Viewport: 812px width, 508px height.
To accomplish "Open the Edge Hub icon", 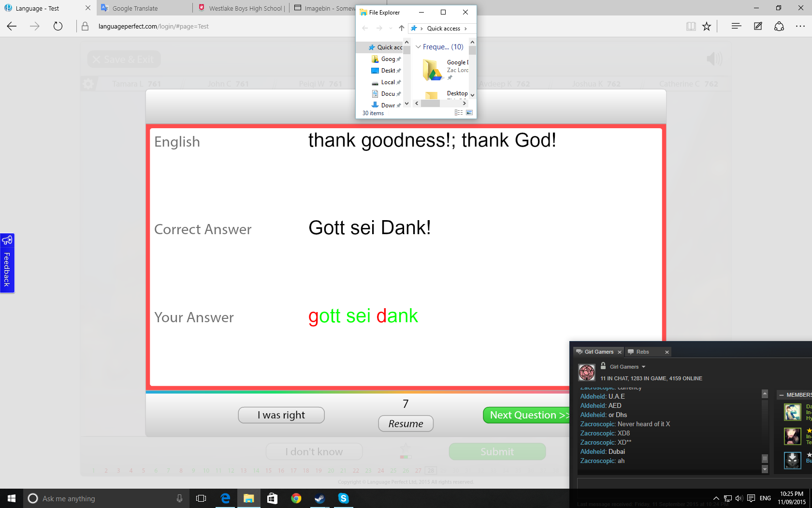I will click(x=736, y=27).
